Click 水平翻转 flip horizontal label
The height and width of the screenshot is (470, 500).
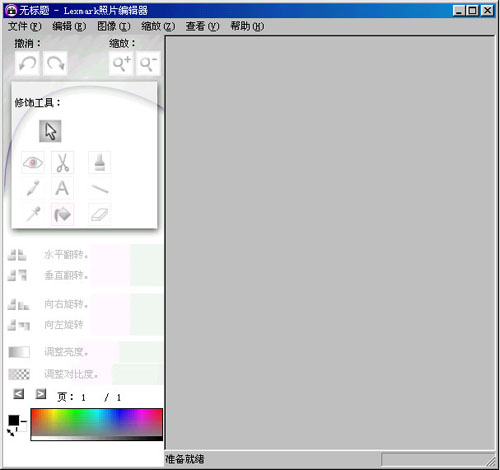coord(66,255)
